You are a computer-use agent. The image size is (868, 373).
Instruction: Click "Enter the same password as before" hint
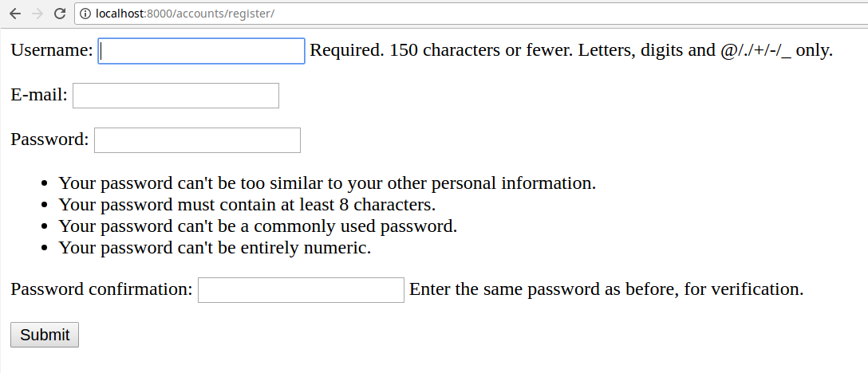(606, 289)
